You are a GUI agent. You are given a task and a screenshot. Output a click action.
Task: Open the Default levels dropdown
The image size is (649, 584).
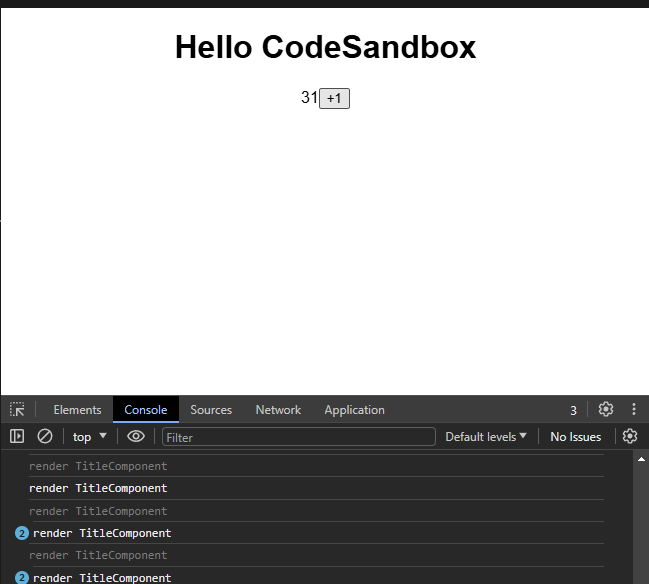(x=486, y=437)
